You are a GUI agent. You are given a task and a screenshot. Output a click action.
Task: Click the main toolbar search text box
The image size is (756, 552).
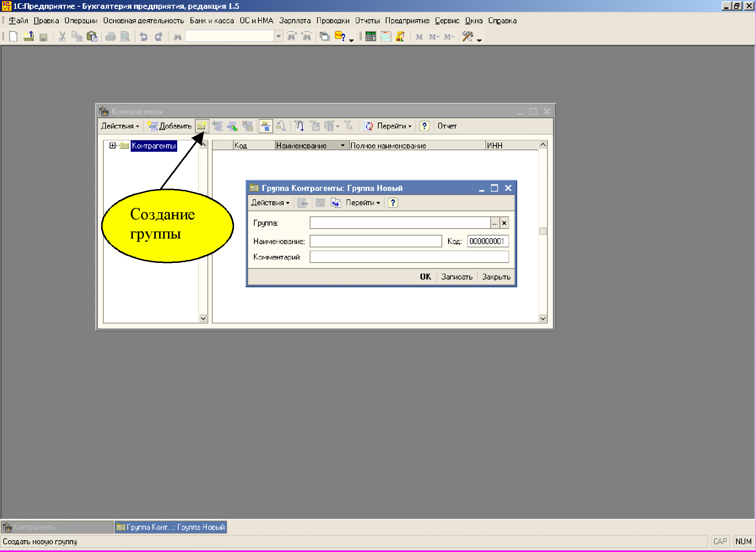[x=230, y=36]
